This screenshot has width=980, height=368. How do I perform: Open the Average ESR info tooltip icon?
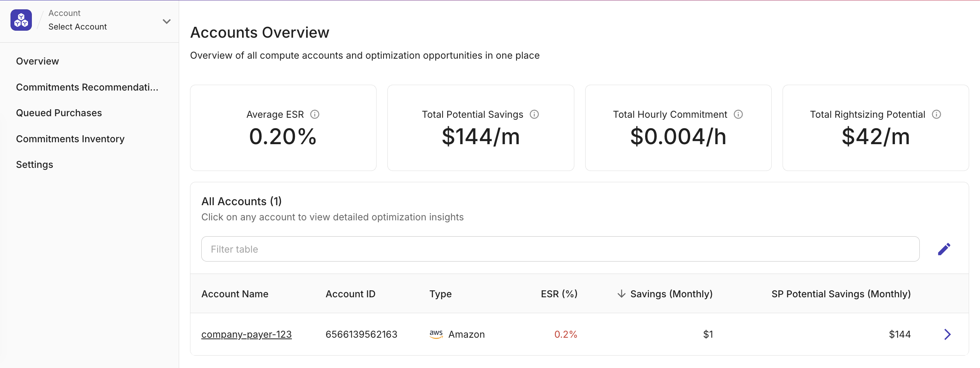pos(316,114)
